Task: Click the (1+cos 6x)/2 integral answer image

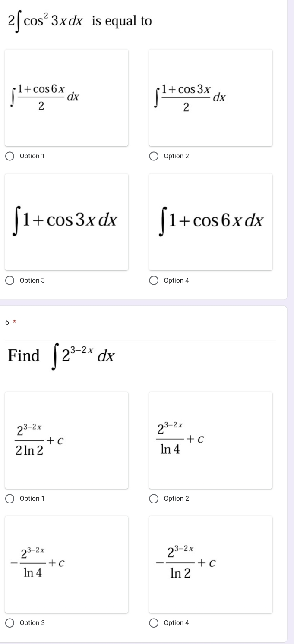Action: coord(66,97)
